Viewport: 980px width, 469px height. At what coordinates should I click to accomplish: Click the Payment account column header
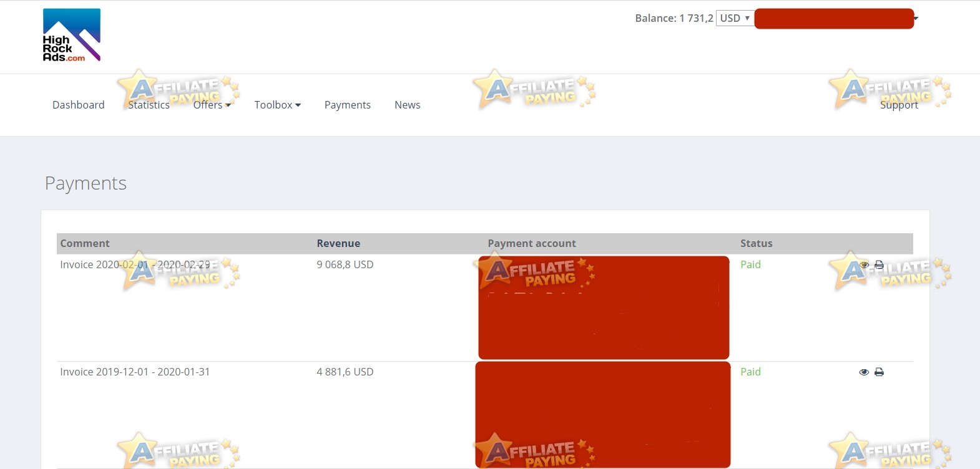point(532,243)
